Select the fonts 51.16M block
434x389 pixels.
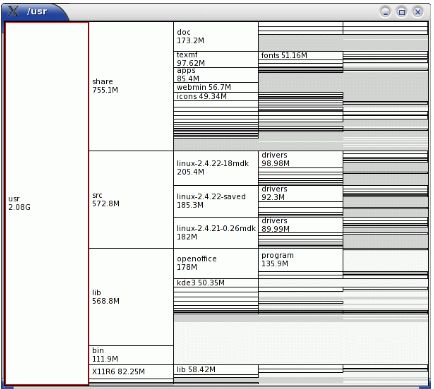(300, 55)
